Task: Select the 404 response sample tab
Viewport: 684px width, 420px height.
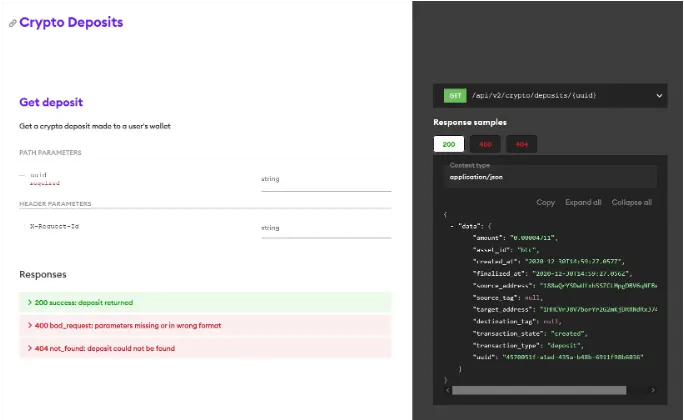Action: point(521,144)
